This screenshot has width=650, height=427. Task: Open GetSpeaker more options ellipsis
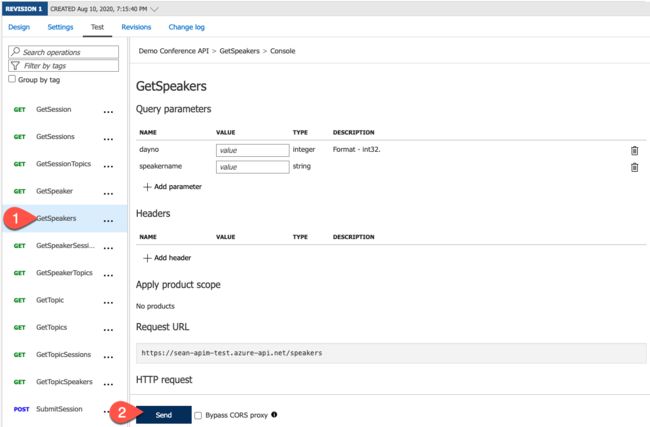coord(108,194)
